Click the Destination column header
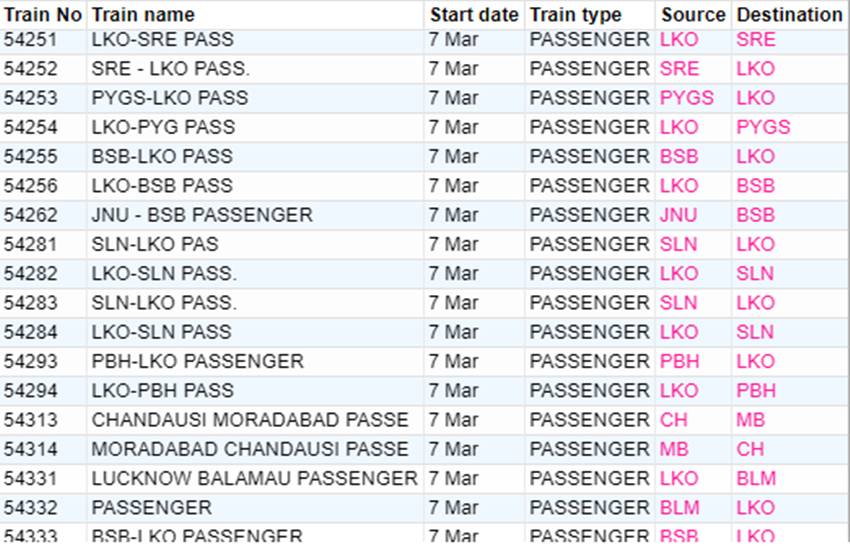 tap(789, 15)
